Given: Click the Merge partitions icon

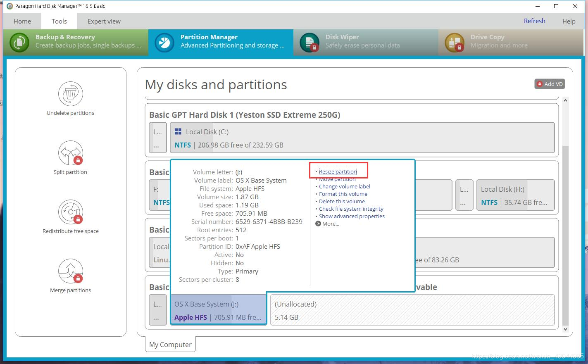Looking at the screenshot, I should tap(70, 271).
